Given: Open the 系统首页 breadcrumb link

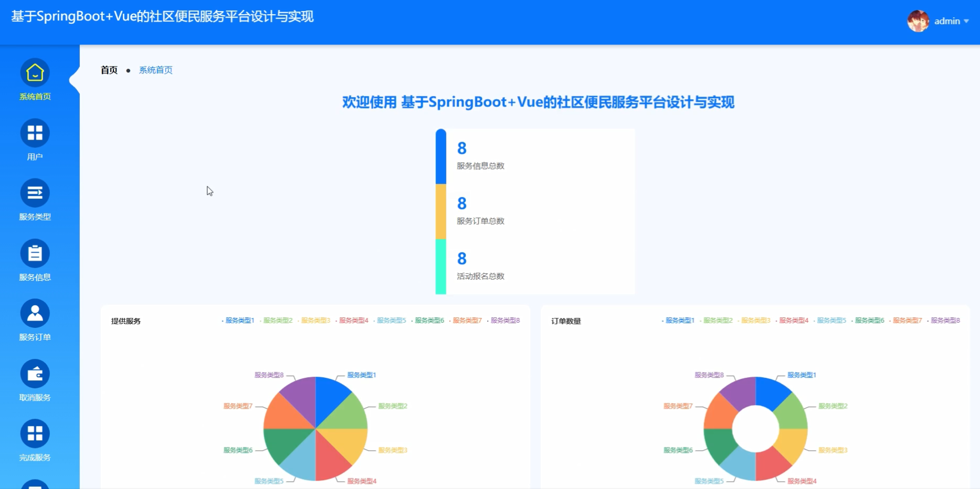Looking at the screenshot, I should [155, 70].
